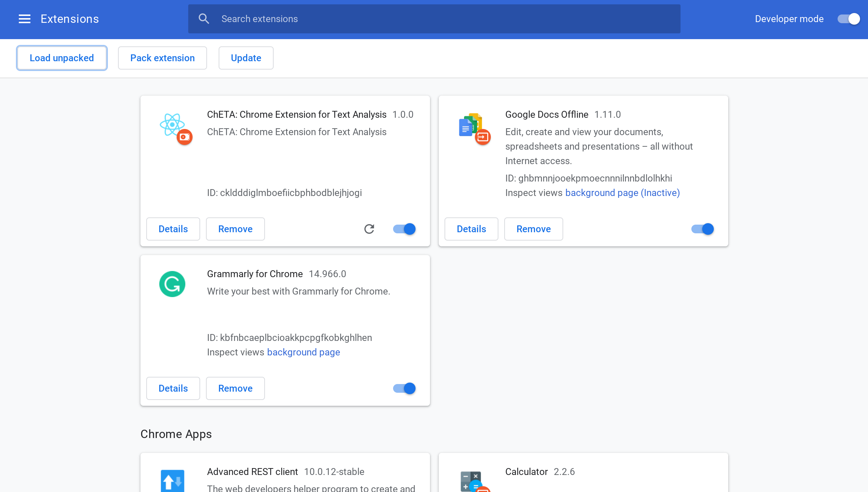Click Google Docs Offline title text
The image size is (868, 492).
click(x=547, y=114)
